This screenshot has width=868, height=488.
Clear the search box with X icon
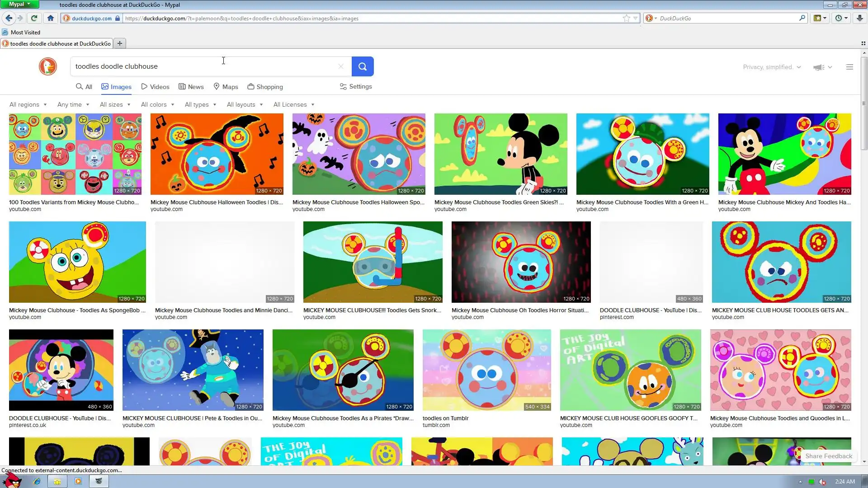click(341, 66)
